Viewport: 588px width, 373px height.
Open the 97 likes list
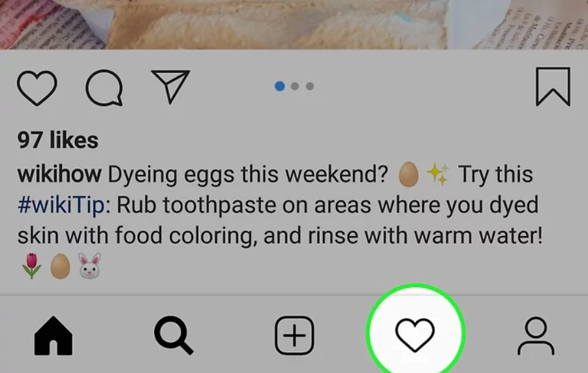coord(57,140)
